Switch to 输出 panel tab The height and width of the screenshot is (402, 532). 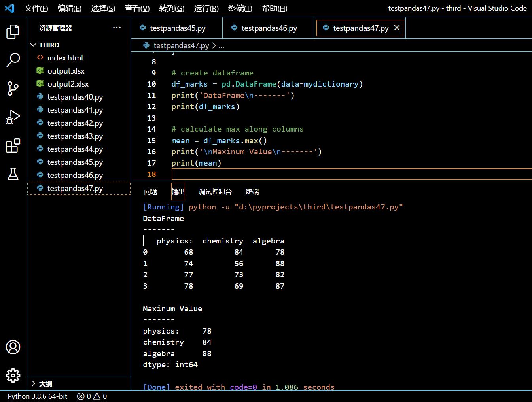pyautogui.click(x=178, y=192)
